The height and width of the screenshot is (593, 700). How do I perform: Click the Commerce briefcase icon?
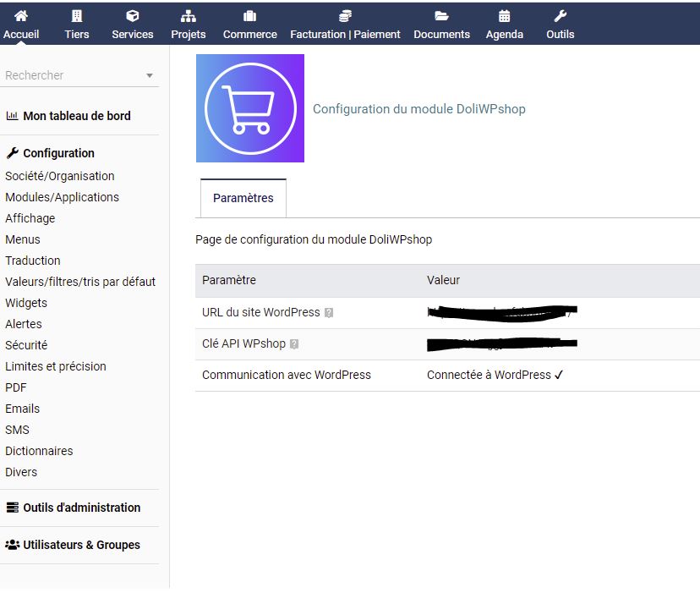point(249,16)
